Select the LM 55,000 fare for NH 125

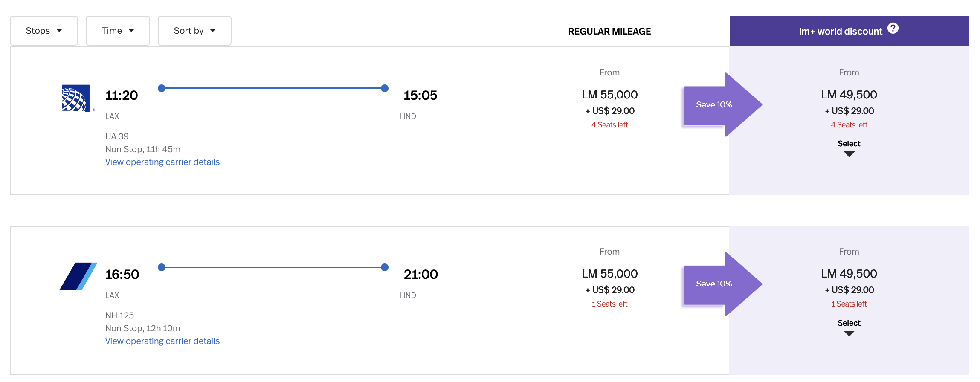click(609, 274)
